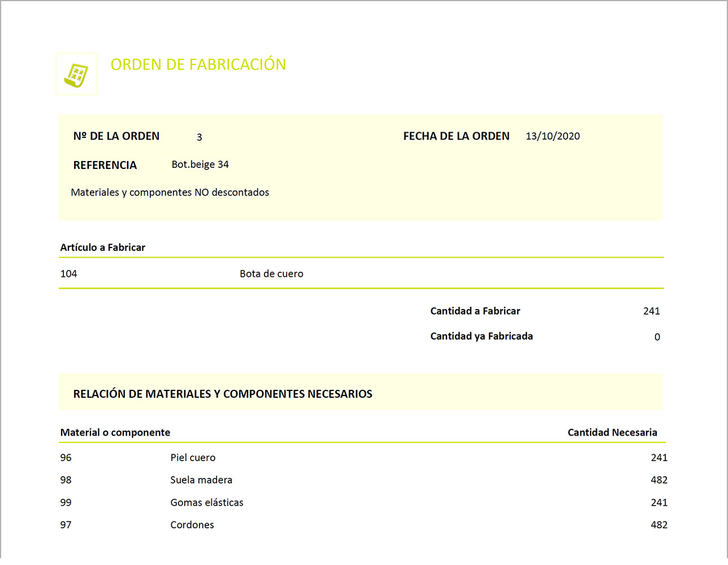Click the 'Nº DE LA ORDEN' label

click(116, 136)
